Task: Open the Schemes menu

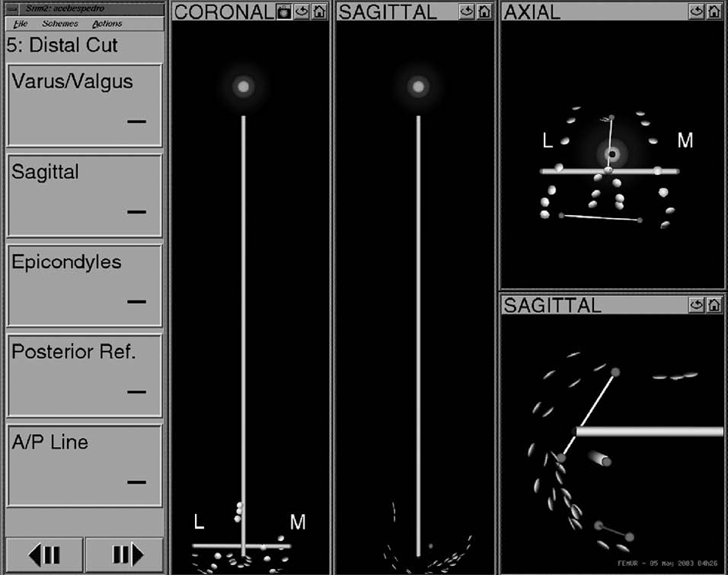Action: 60,24
